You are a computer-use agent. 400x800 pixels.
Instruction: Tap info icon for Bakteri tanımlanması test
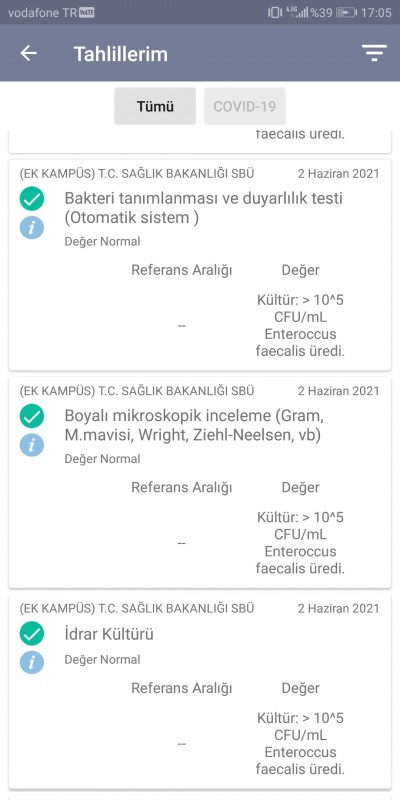click(32, 228)
